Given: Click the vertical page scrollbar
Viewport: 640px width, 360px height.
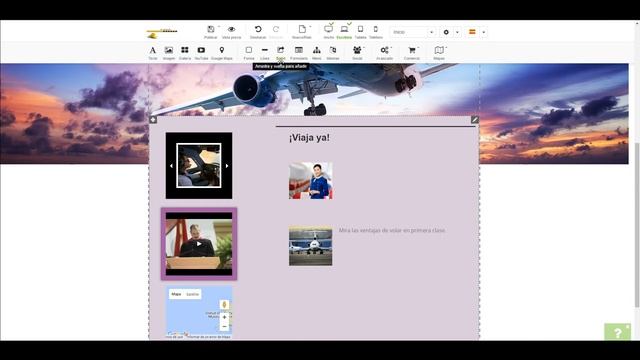Looking at the screenshot, I should tap(637, 224).
